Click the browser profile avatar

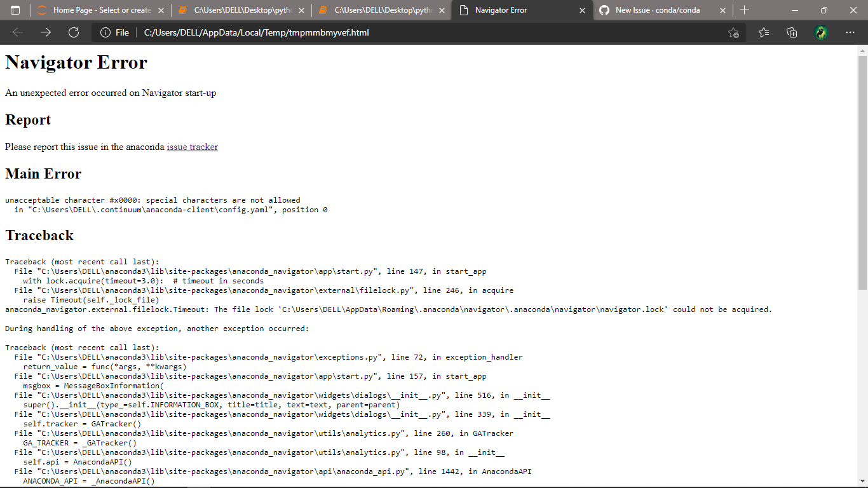coord(821,32)
